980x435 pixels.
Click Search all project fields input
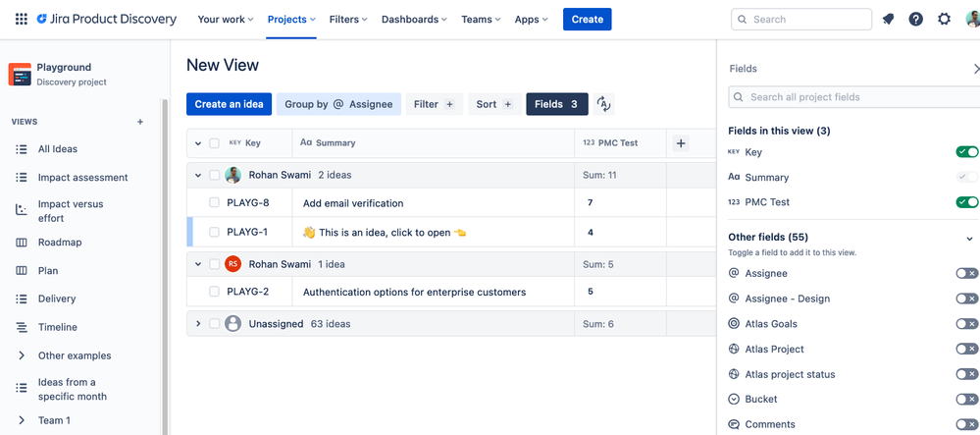853,97
